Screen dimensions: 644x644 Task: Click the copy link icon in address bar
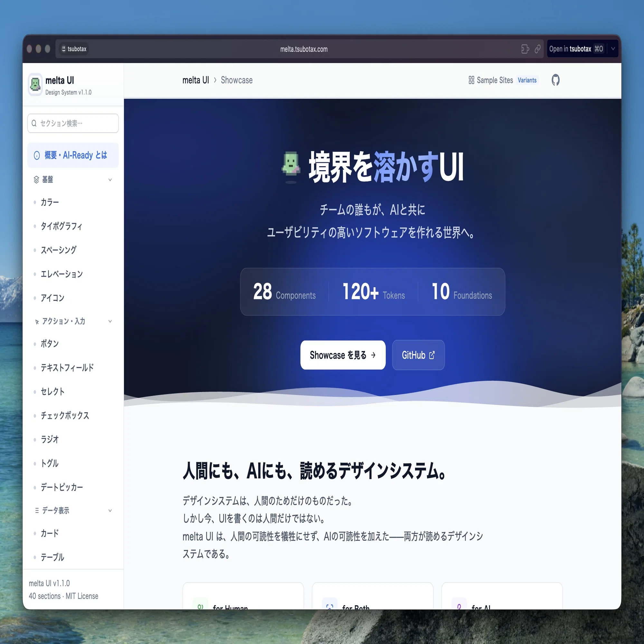[x=538, y=49]
